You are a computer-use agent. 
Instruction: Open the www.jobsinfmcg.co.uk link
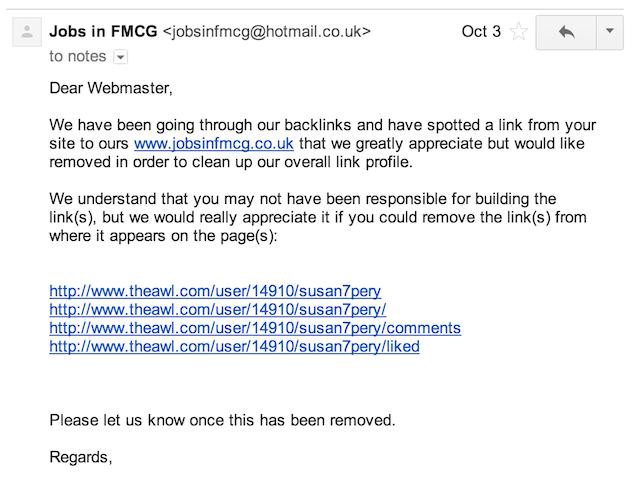click(x=213, y=144)
